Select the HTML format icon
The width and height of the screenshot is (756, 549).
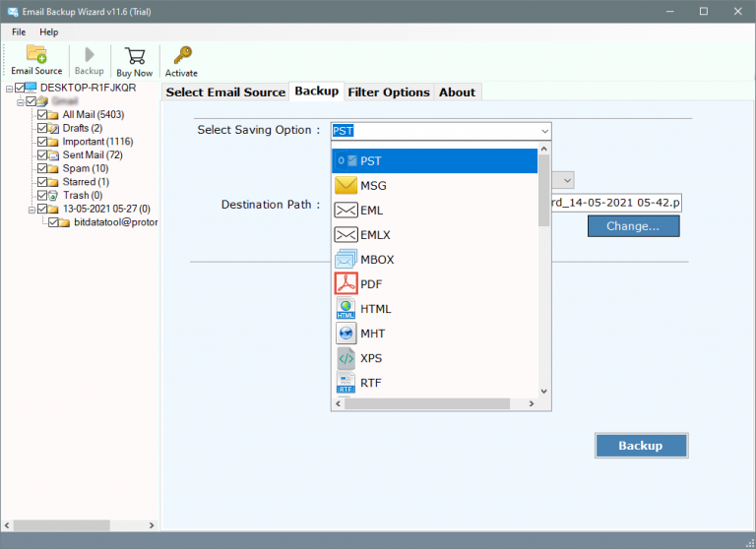pyautogui.click(x=346, y=308)
